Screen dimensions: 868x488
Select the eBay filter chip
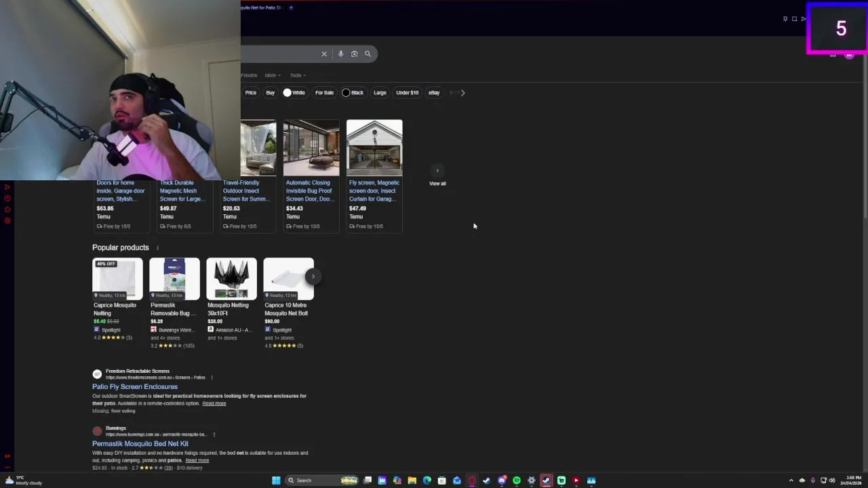click(434, 93)
